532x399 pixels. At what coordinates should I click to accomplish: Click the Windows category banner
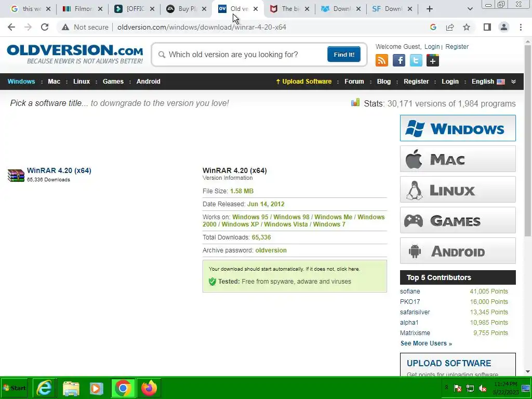(458, 128)
